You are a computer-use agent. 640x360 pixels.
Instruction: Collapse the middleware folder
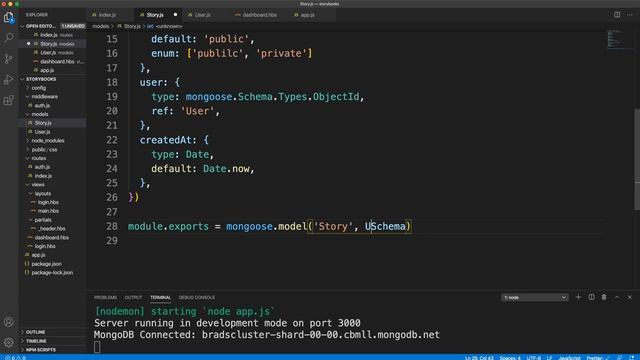click(x=44, y=97)
